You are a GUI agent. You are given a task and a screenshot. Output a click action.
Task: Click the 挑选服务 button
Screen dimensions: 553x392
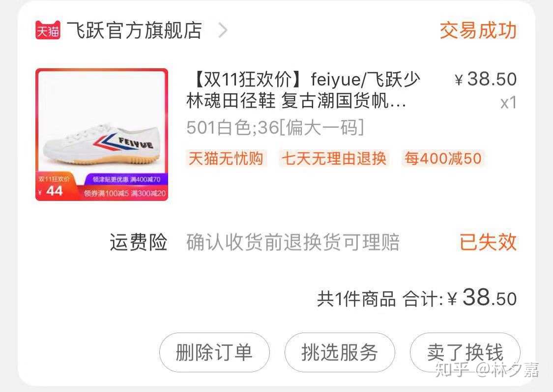340,352
